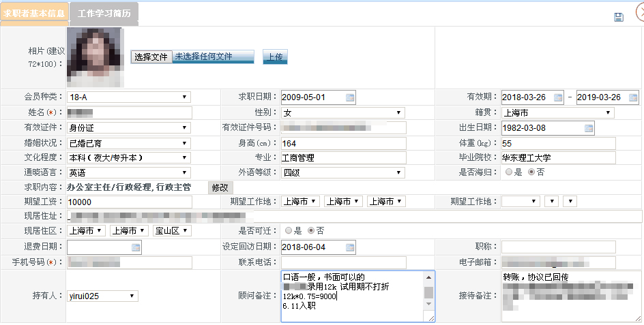Click the 修改 button for 求职内容

(220, 188)
